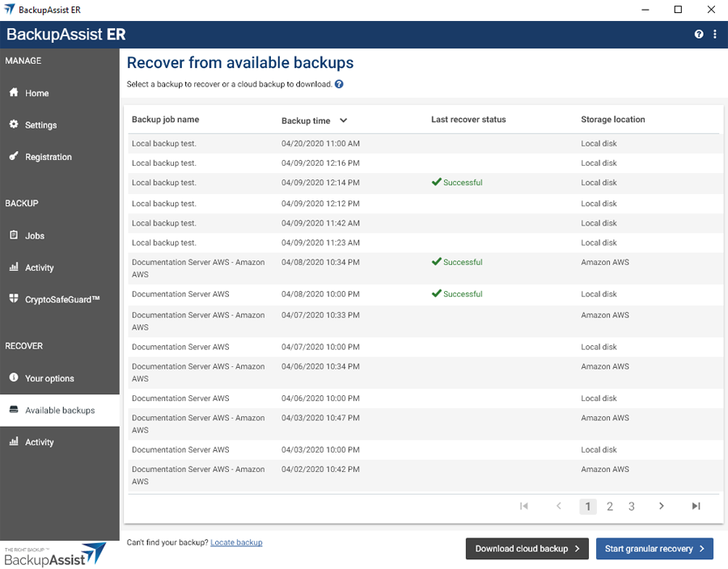Open help via header question mark icon

pyautogui.click(x=699, y=34)
